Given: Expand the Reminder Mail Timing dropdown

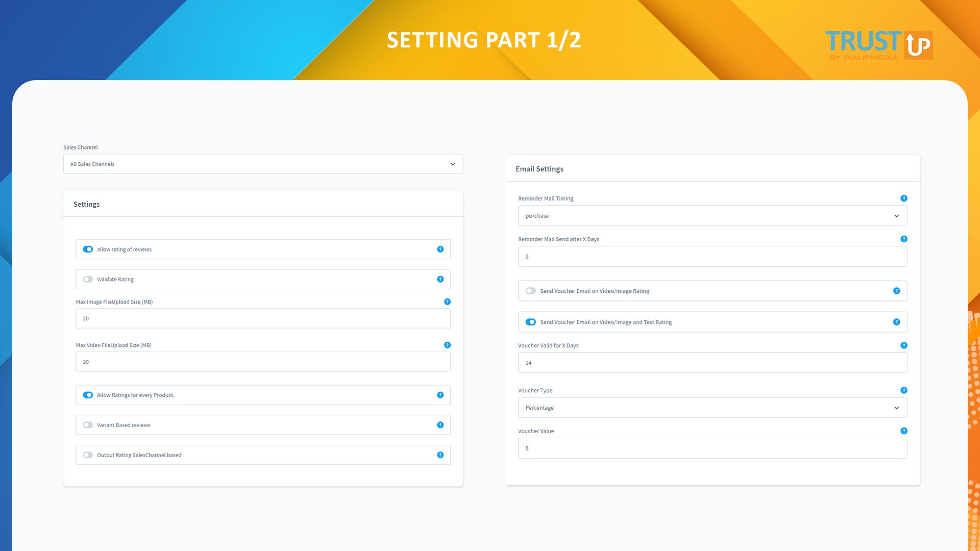Looking at the screenshot, I should click(712, 216).
